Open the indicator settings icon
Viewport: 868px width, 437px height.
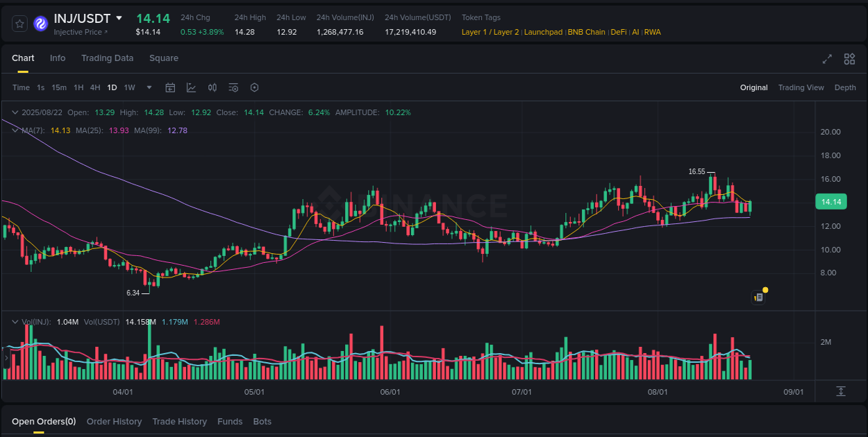(x=233, y=87)
